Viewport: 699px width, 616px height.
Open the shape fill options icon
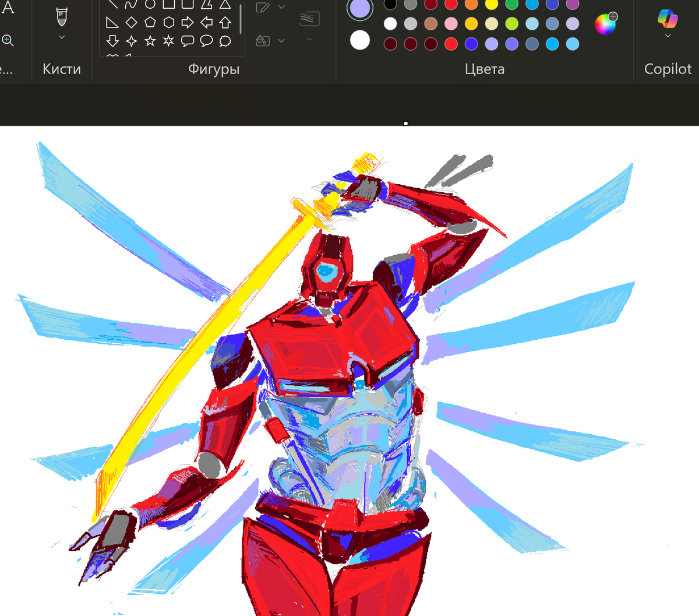pyautogui.click(x=263, y=40)
